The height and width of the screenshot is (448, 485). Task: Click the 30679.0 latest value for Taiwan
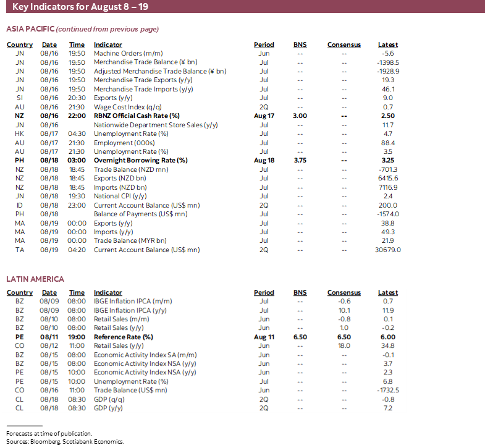point(388,250)
